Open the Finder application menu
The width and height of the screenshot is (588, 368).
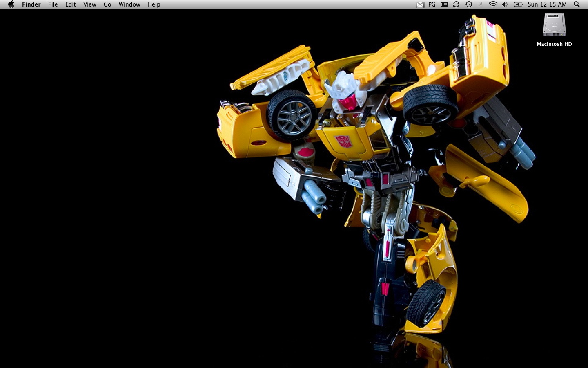(x=31, y=4)
